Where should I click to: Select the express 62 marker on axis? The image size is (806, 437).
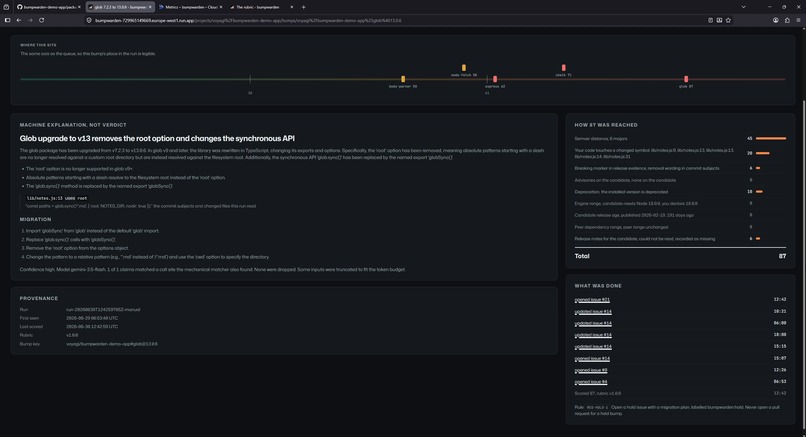495,79
